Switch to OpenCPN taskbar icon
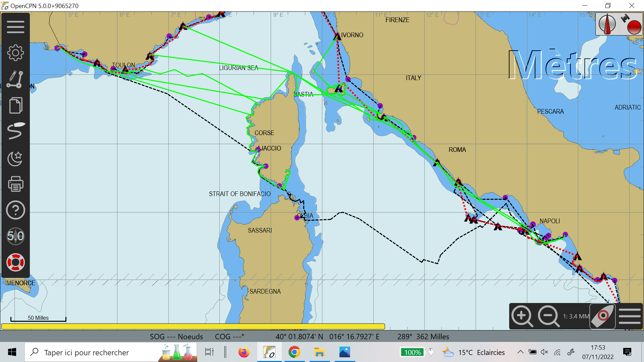The width and height of the screenshot is (644, 362). (269, 352)
